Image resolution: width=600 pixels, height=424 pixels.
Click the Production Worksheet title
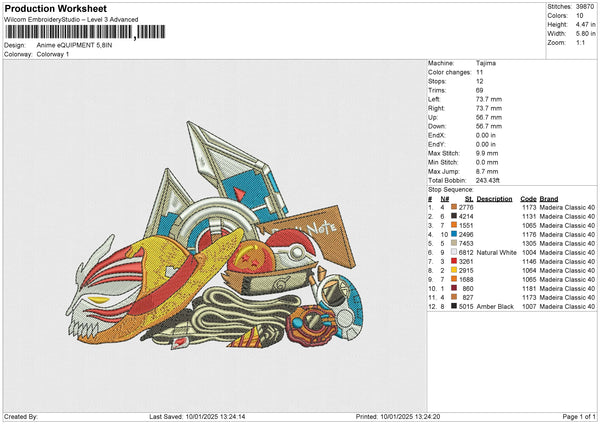tap(55, 8)
